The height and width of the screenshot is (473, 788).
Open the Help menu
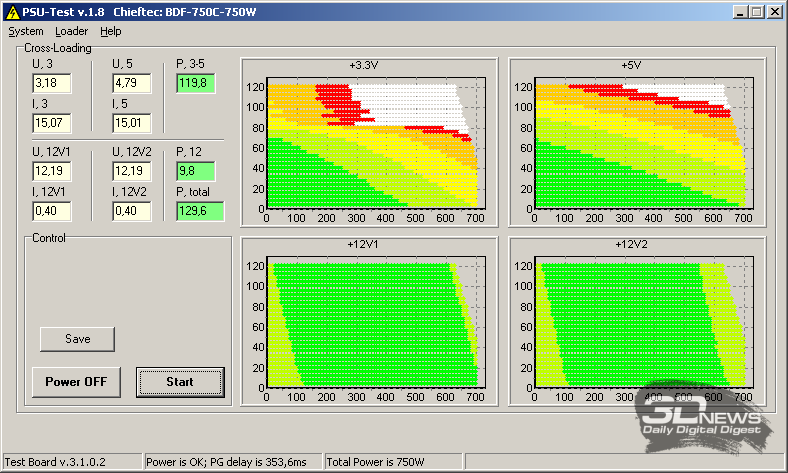(111, 31)
